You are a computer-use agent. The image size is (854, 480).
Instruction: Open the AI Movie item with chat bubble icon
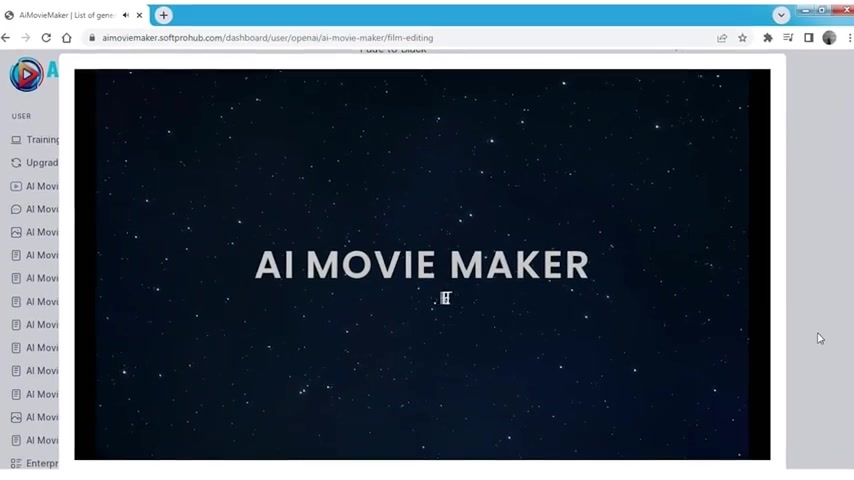coord(35,209)
